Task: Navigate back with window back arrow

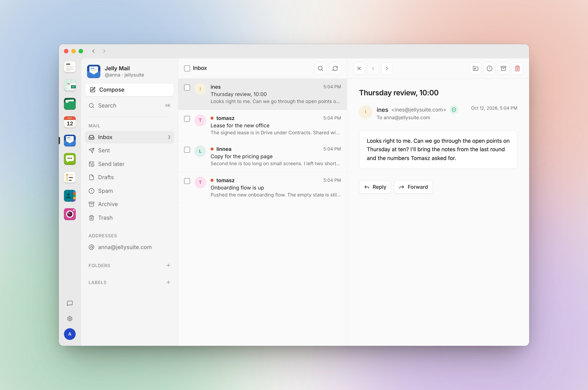Action: click(x=93, y=51)
